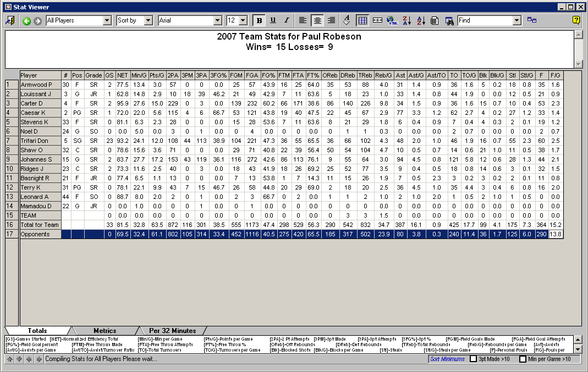This screenshot has width=588, height=372.
Task: Export stats to HTML
Action: pyautogui.click(x=392, y=20)
